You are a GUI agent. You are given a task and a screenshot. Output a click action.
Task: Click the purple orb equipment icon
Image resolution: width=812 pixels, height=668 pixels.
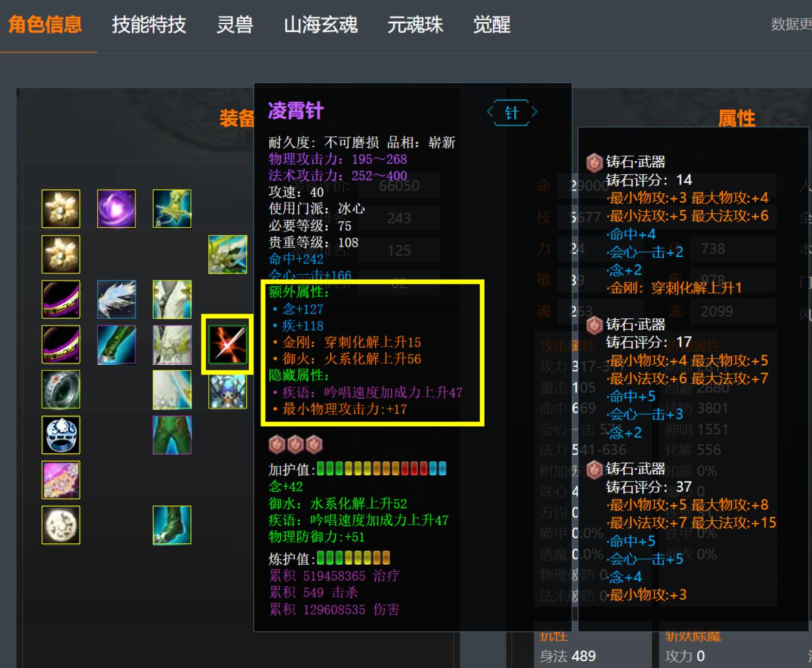pyautogui.click(x=116, y=209)
